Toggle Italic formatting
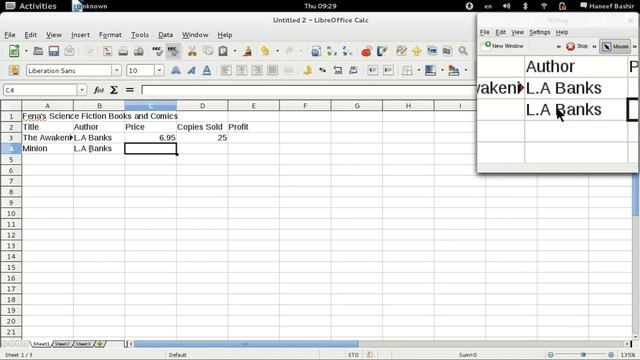 tap(191, 70)
